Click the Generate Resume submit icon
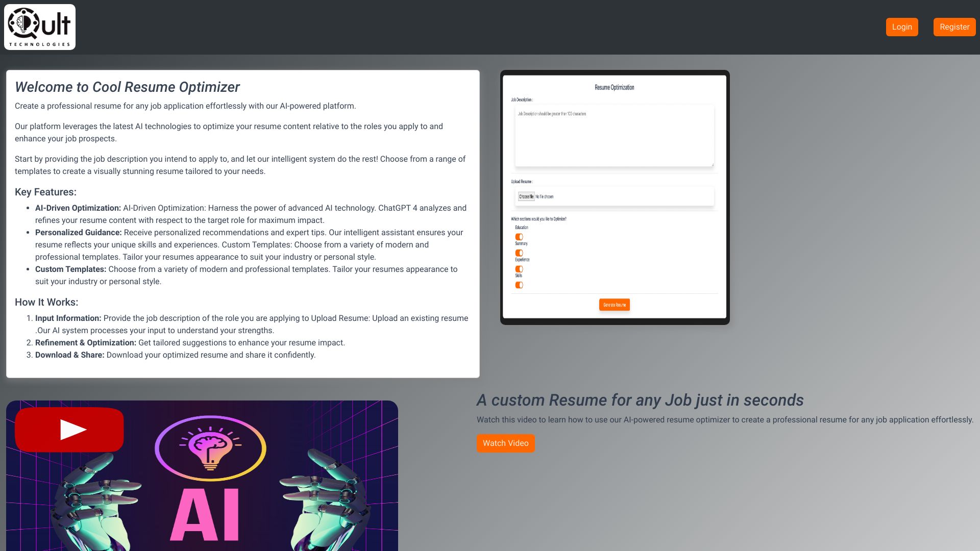The width and height of the screenshot is (980, 551). click(x=614, y=305)
